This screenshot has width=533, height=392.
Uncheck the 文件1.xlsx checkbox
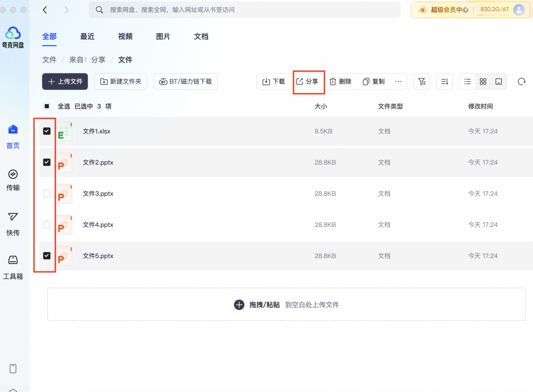coord(47,131)
